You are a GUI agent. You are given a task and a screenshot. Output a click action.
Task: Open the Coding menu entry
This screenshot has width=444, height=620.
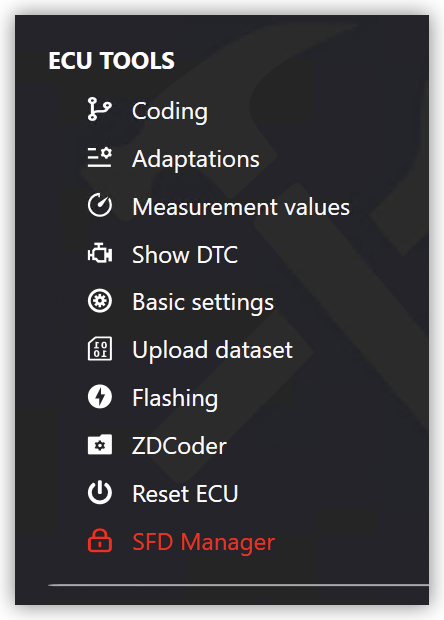[170, 111]
